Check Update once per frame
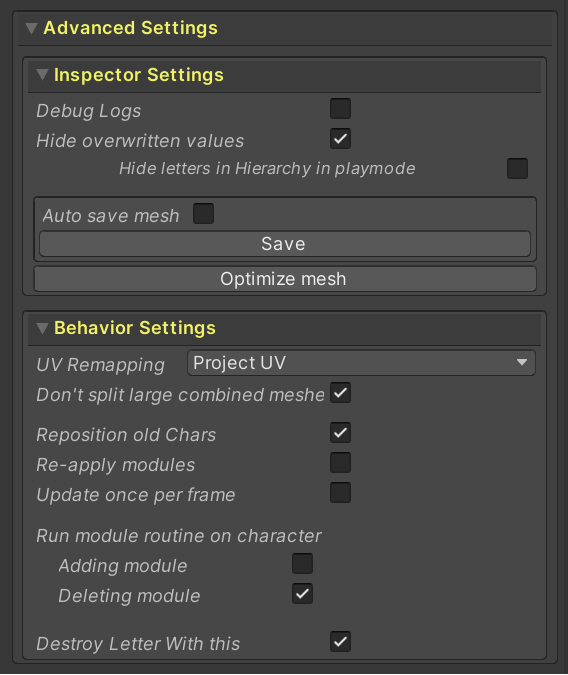Image resolution: width=568 pixels, height=675 pixels. 340,493
